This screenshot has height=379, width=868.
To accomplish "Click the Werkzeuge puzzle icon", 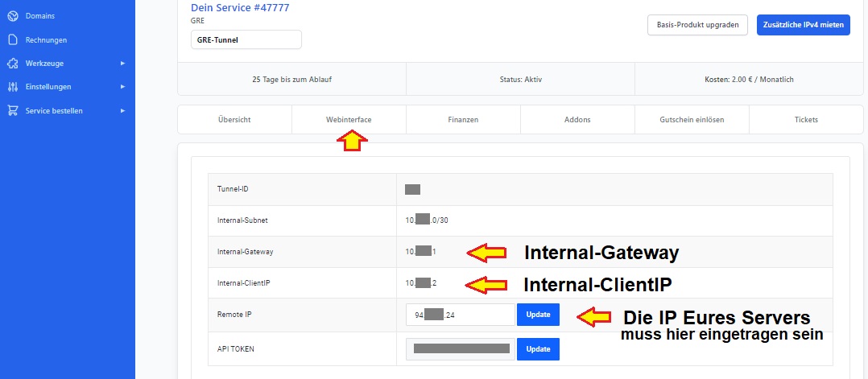I will pyautogui.click(x=12, y=63).
